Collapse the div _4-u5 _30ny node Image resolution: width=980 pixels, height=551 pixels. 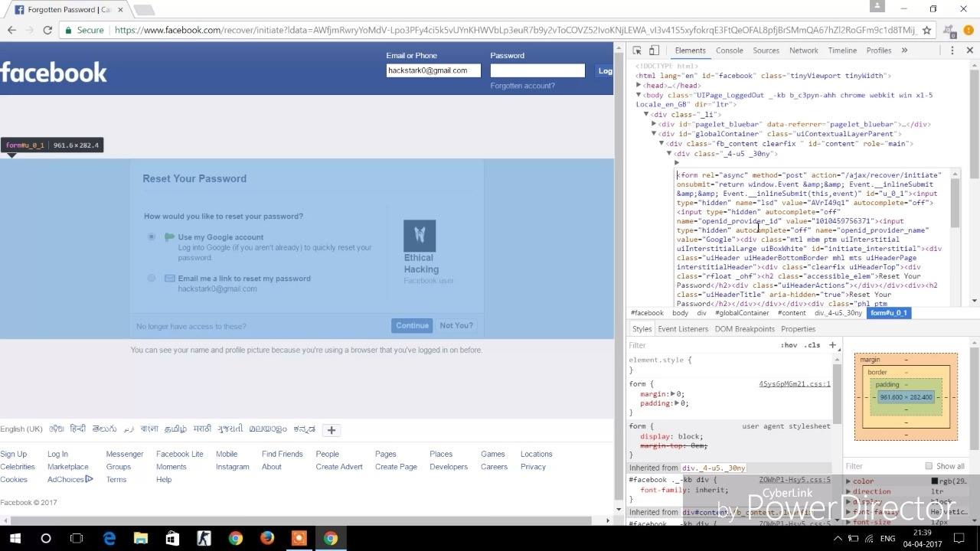tap(669, 153)
